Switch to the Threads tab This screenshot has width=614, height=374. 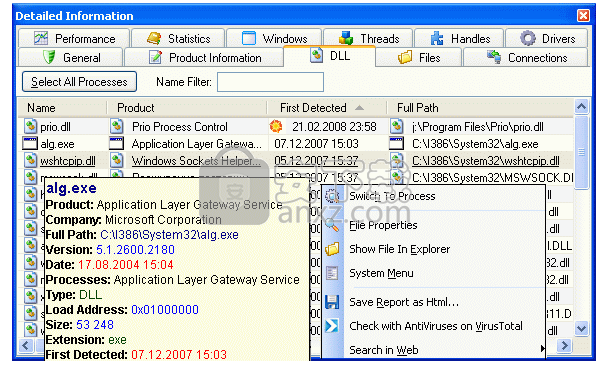pos(368,38)
